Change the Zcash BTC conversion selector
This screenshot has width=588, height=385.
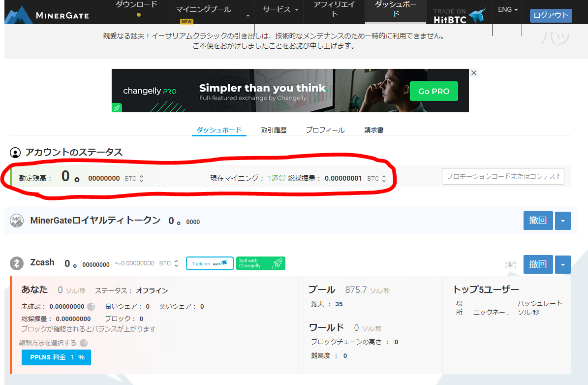coord(176,263)
